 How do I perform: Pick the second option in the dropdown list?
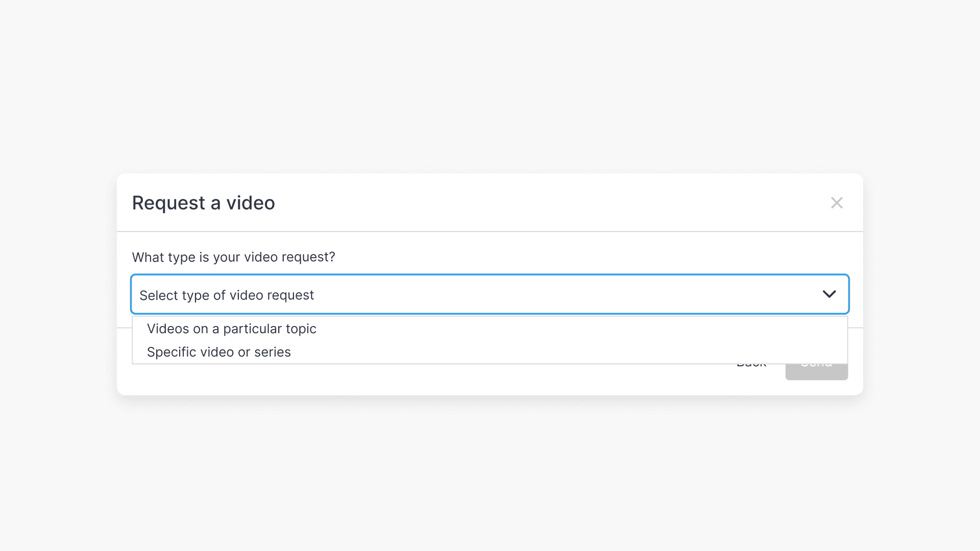[218, 352]
